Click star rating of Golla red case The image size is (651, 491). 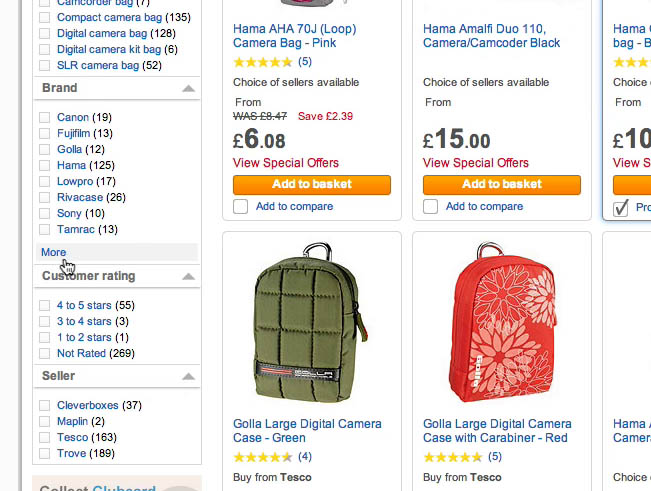453,457
